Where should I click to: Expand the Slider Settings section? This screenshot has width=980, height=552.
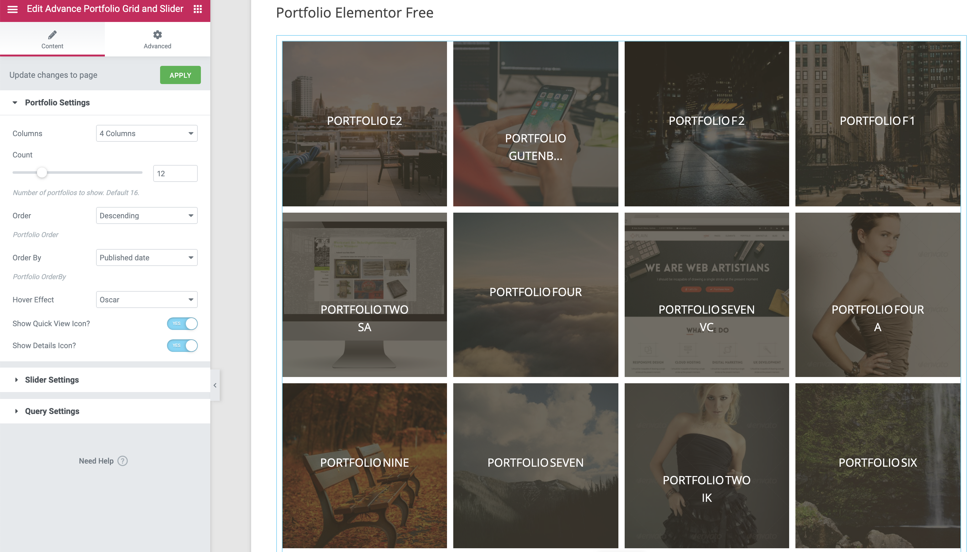[x=105, y=380]
